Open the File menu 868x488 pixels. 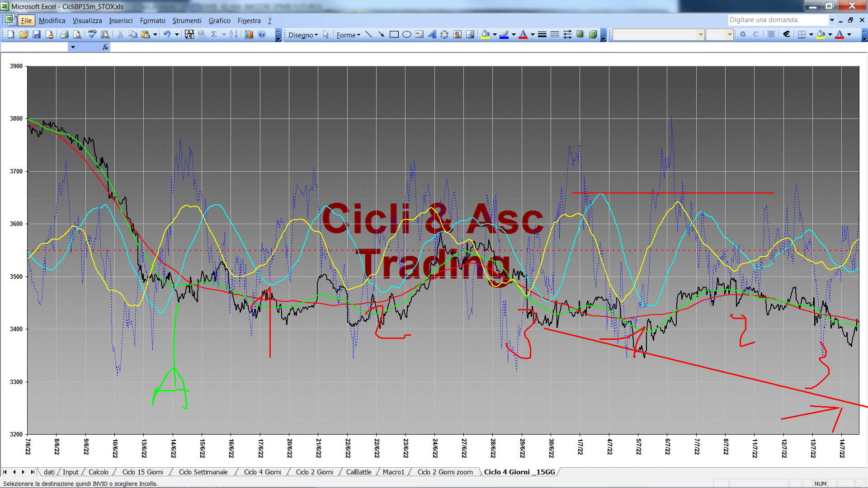tap(26, 21)
